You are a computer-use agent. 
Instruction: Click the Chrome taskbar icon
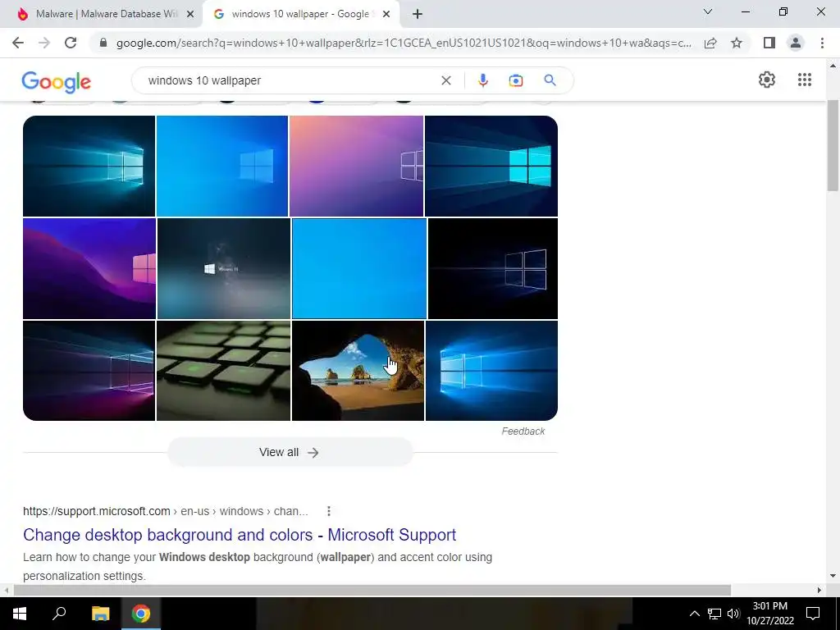point(141,614)
